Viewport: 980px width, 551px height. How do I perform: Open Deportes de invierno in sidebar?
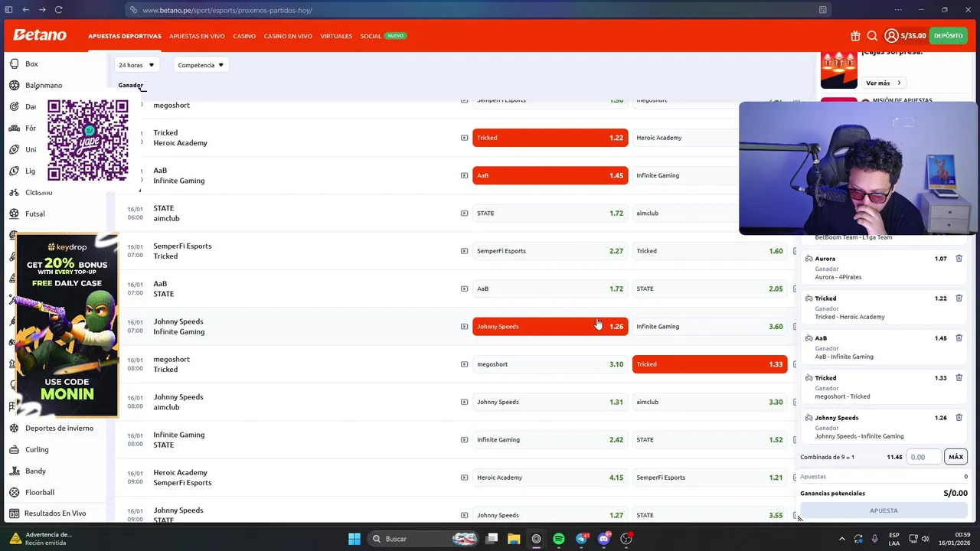tap(59, 428)
